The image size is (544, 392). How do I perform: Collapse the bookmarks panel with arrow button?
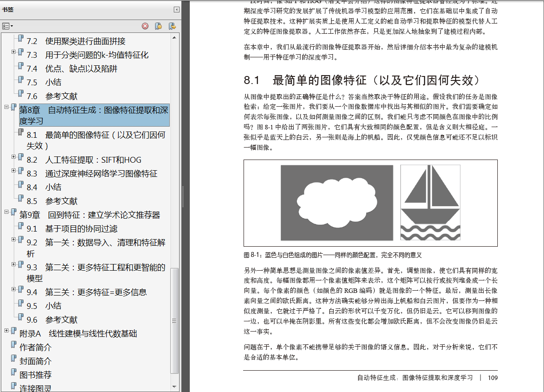pyautogui.click(x=176, y=9)
